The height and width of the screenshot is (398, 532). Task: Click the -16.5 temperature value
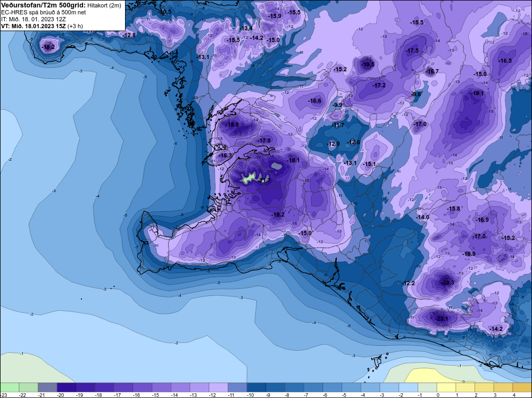[x=505, y=61]
